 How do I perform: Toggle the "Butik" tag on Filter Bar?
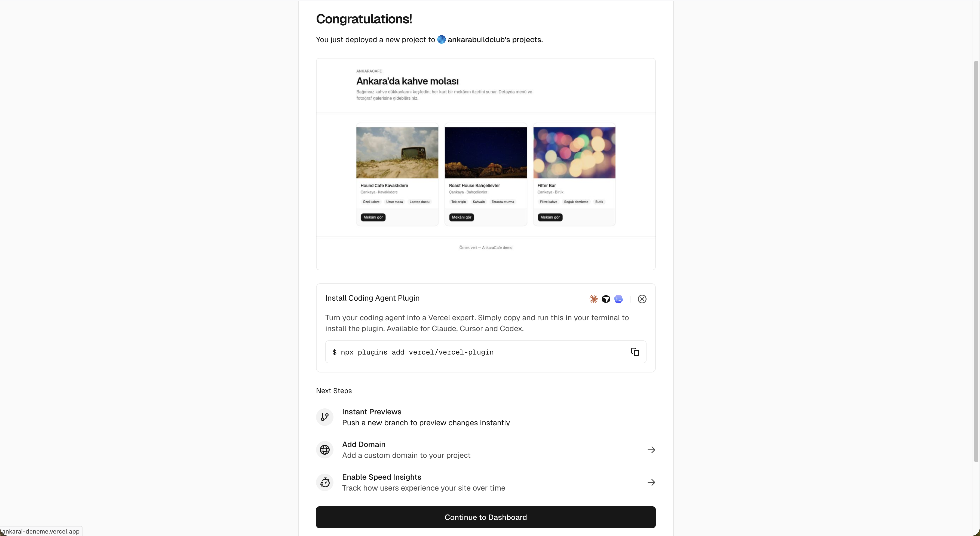click(599, 202)
